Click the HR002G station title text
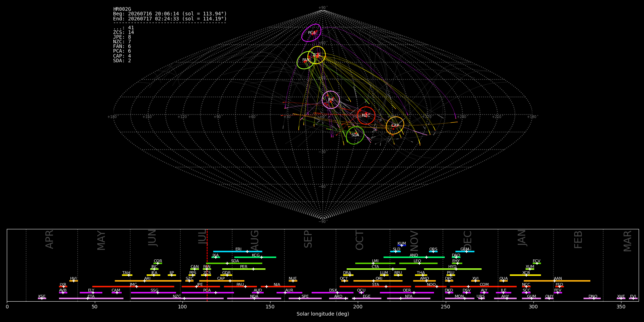 (122, 9)
